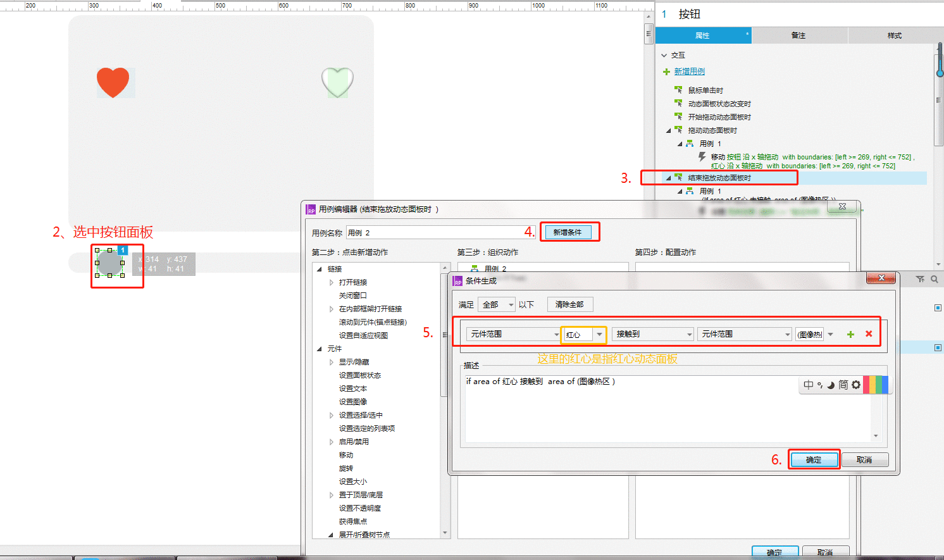Switch to the 备注 tab

tap(799, 35)
